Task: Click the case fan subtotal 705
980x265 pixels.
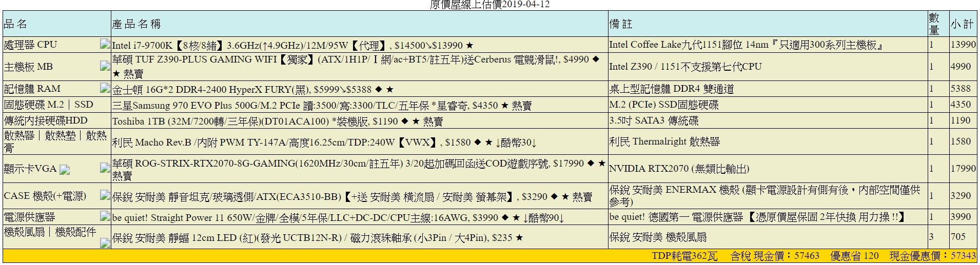Action: click(958, 237)
